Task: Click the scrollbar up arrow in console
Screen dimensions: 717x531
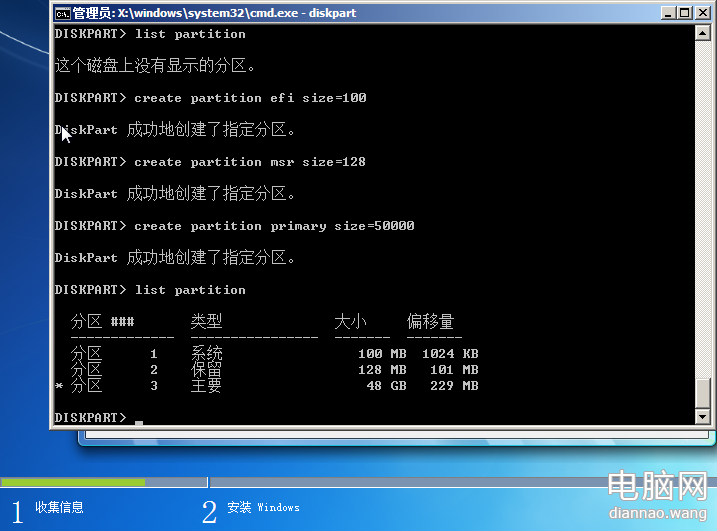Action: (702, 33)
